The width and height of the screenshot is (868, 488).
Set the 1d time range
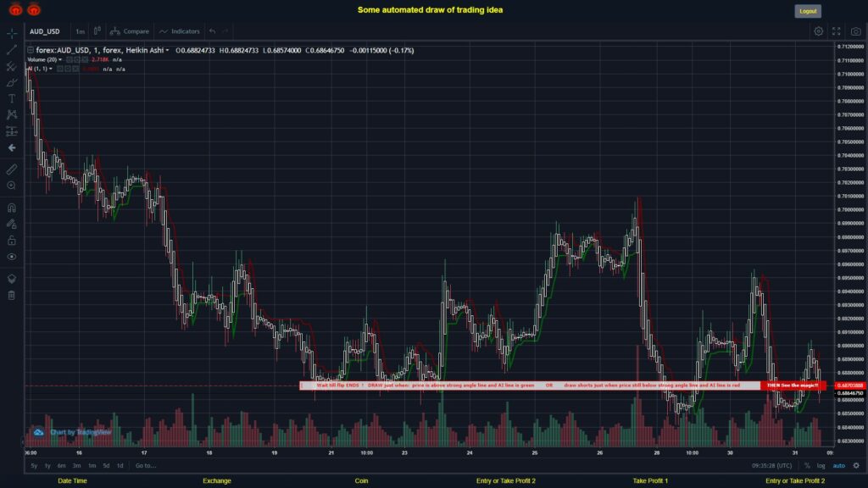coord(120,466)
